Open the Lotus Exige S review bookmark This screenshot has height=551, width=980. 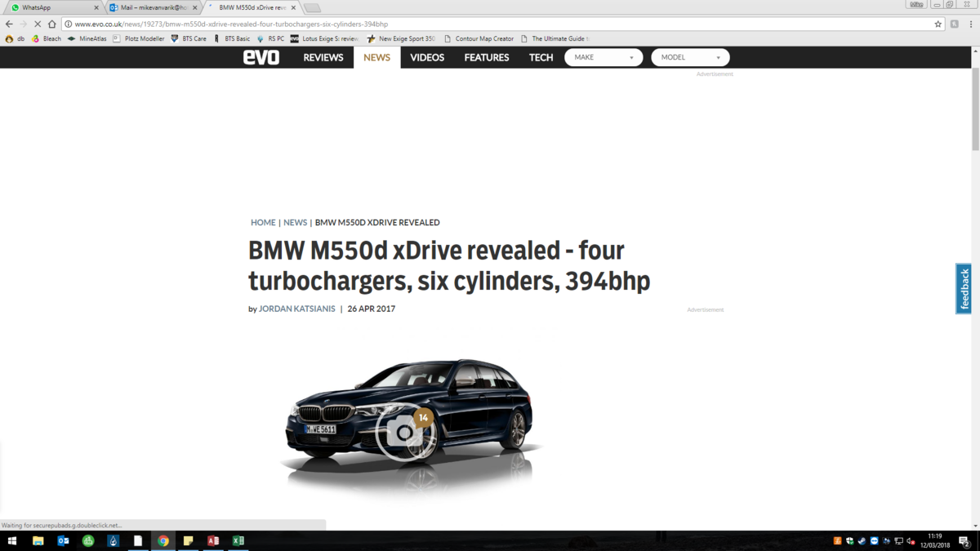pos(325,38)
